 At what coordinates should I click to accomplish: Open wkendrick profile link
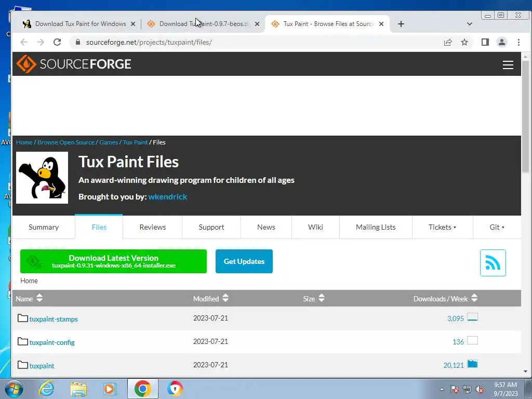tap(168, 197)
